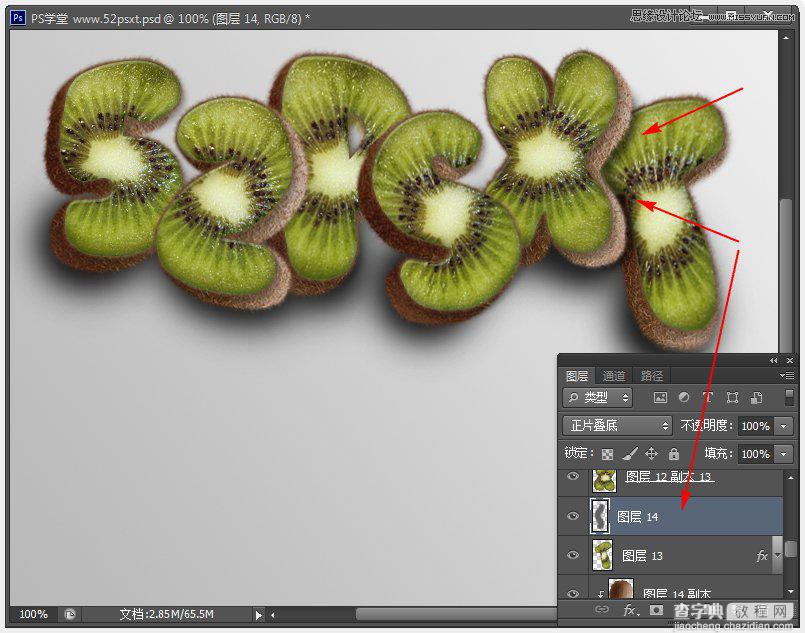Toggle the layer filtering on/off switch

(x=790, y=397)
